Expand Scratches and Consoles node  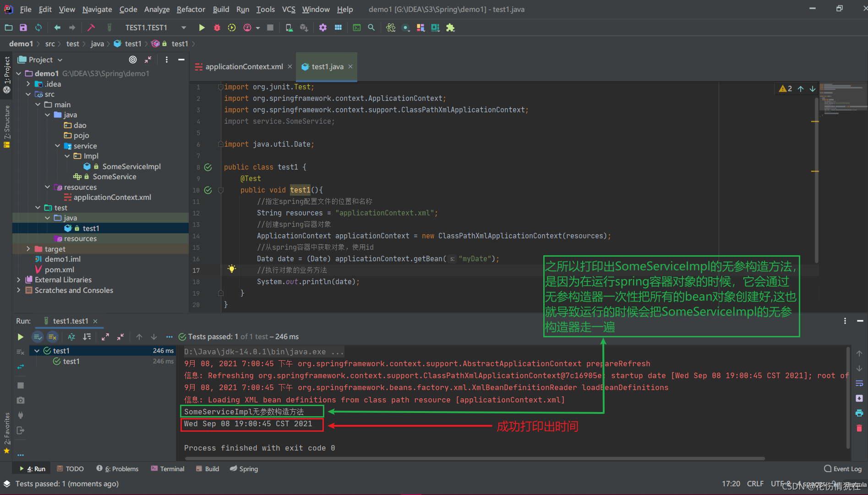[18, 290]
